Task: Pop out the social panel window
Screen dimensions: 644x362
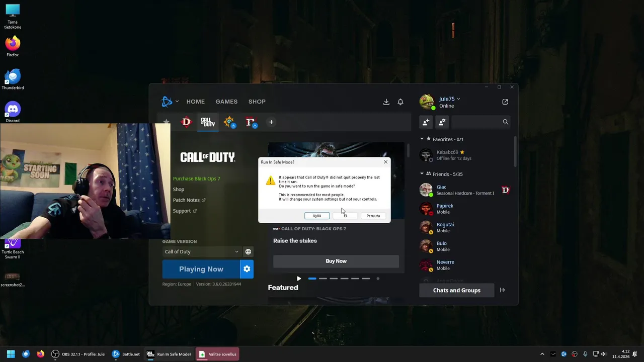Action: pos(505,102)
